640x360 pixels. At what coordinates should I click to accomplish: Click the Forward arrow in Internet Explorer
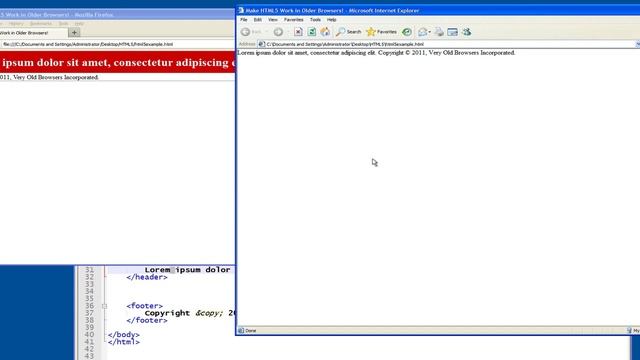pyautogui.click(x=278, y=32)
